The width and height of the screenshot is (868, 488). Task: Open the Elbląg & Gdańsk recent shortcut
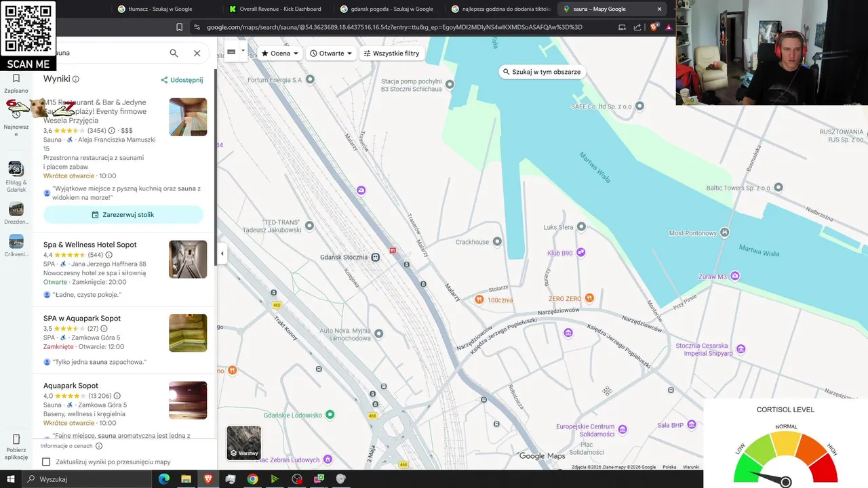[x=16, y=177]
